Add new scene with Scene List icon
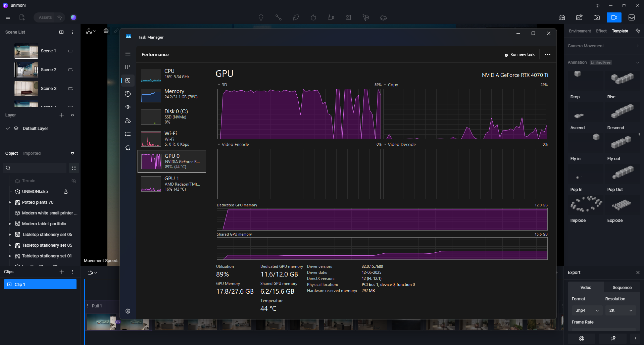The image size is (644, 345). coord(62,32)
